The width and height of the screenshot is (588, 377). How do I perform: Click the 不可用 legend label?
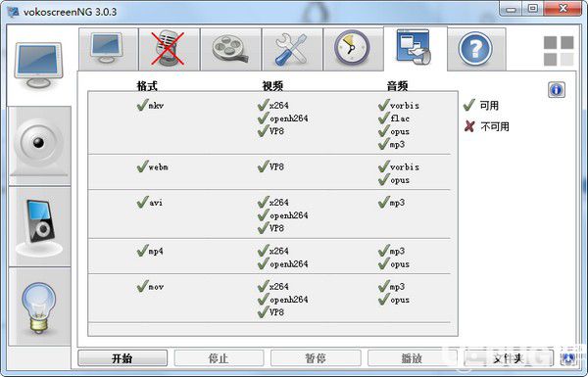click(495, 126)
